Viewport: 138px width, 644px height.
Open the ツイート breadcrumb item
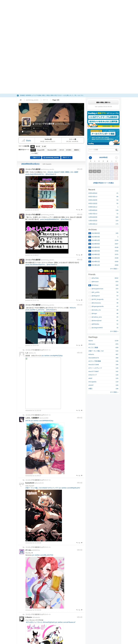coord(45,100)
